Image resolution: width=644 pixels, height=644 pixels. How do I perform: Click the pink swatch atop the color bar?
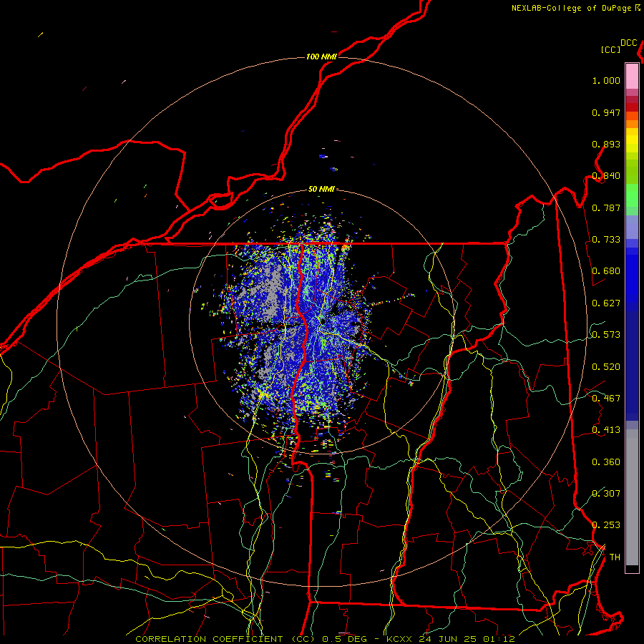tap(632, 77)
